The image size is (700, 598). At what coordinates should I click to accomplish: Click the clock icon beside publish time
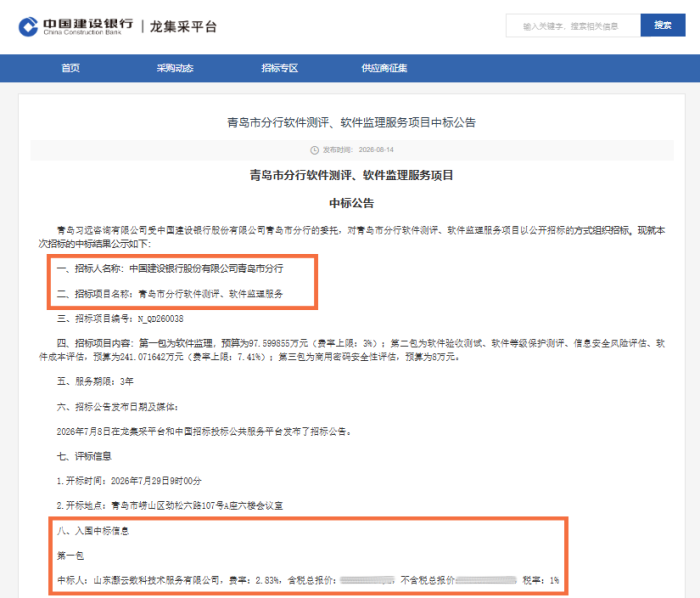coord(314,150)
